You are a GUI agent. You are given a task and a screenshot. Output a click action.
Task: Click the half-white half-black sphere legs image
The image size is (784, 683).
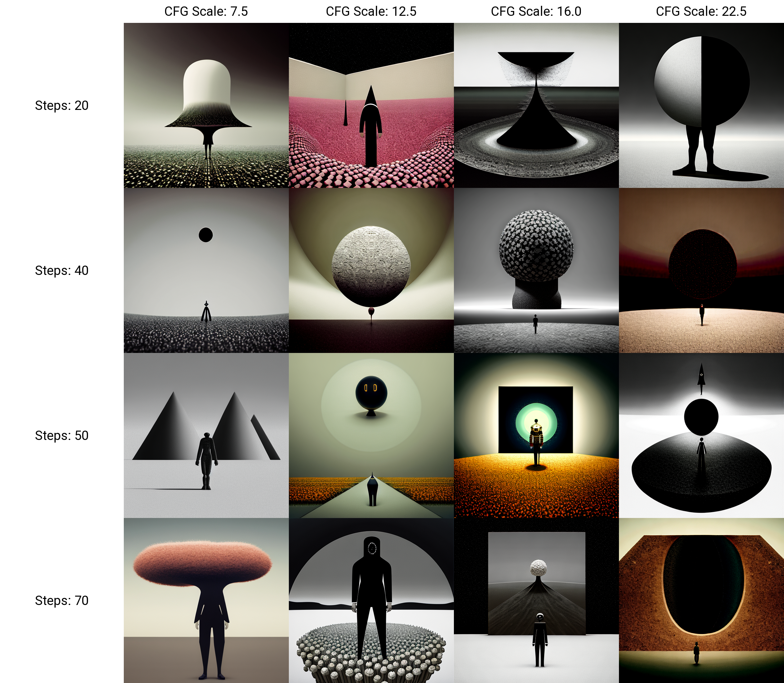point(701,105)
